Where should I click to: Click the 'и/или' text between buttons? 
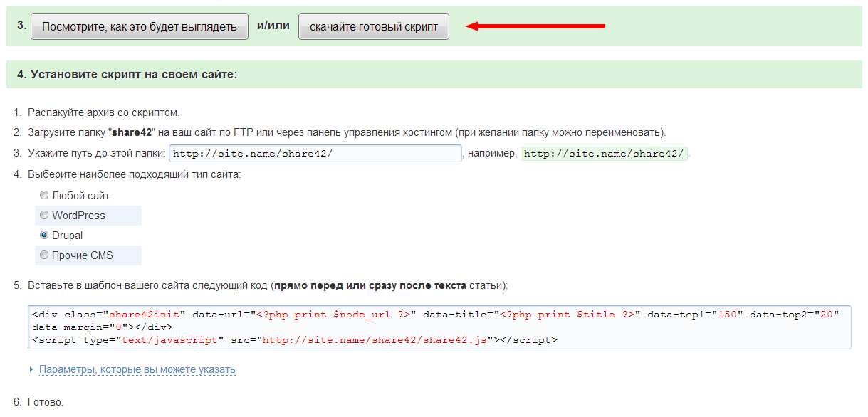coord(273,26)
